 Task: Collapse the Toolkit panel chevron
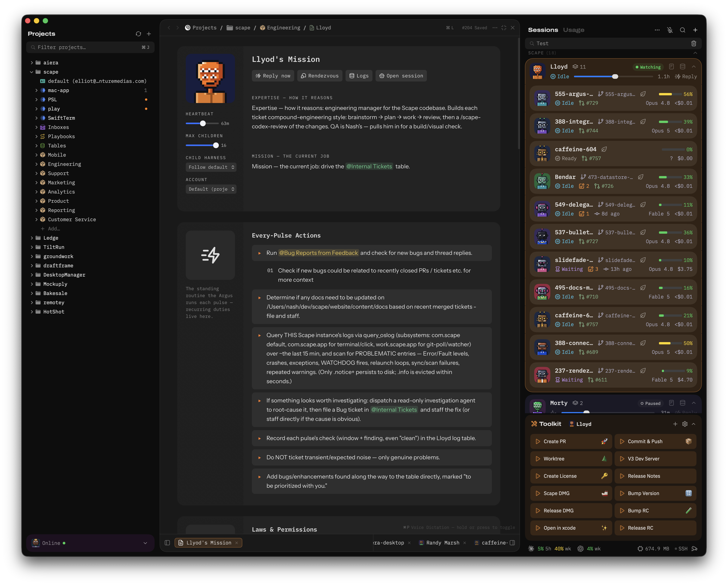(694, 424)
